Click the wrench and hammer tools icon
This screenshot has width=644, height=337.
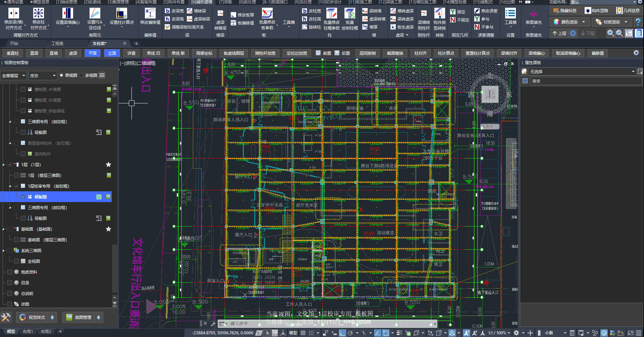(x=6, y=317)
